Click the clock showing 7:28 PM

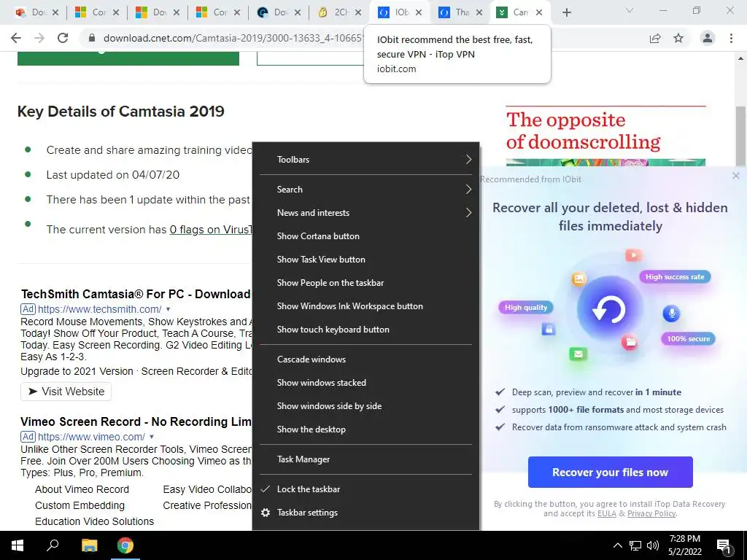[684, 539]
